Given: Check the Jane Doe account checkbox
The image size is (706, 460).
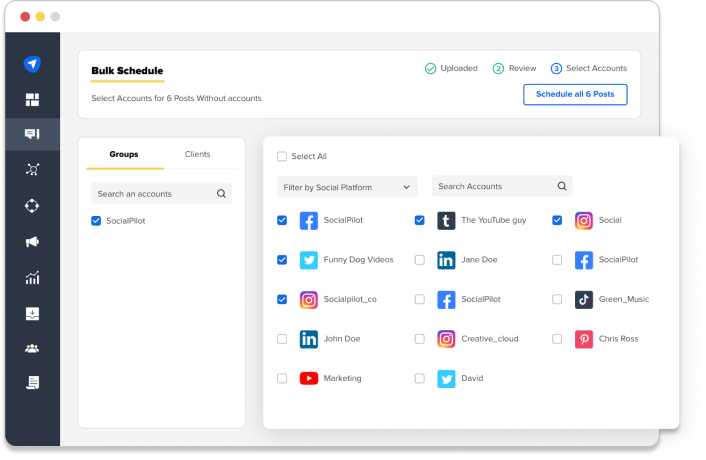Looking at the screenshot, I should pyautogui.click(x=420, y=260).
